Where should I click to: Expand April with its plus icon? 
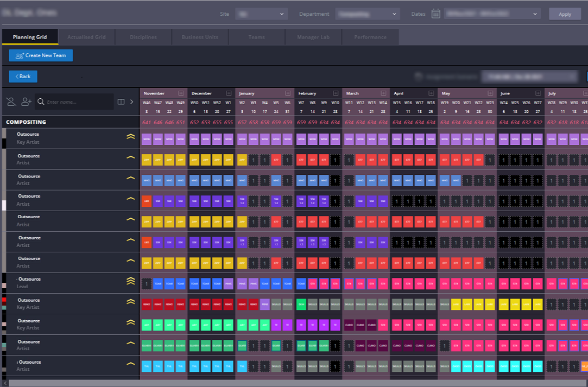click(431, 93)
